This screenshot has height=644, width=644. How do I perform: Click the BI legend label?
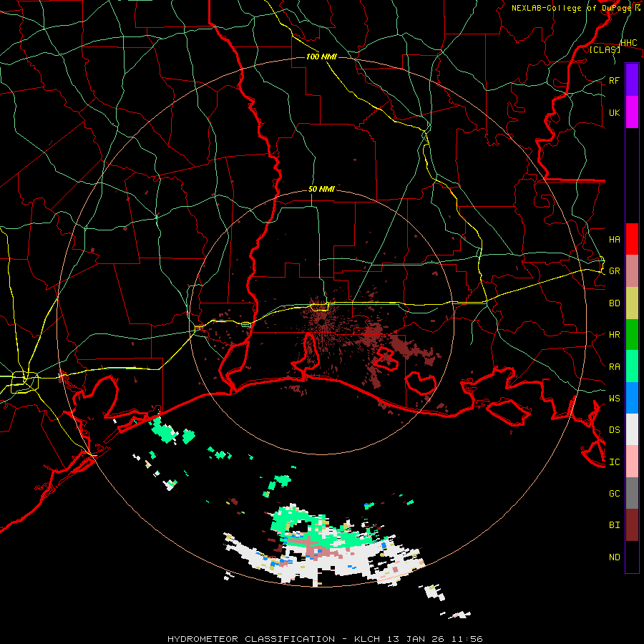click(614, 525)
